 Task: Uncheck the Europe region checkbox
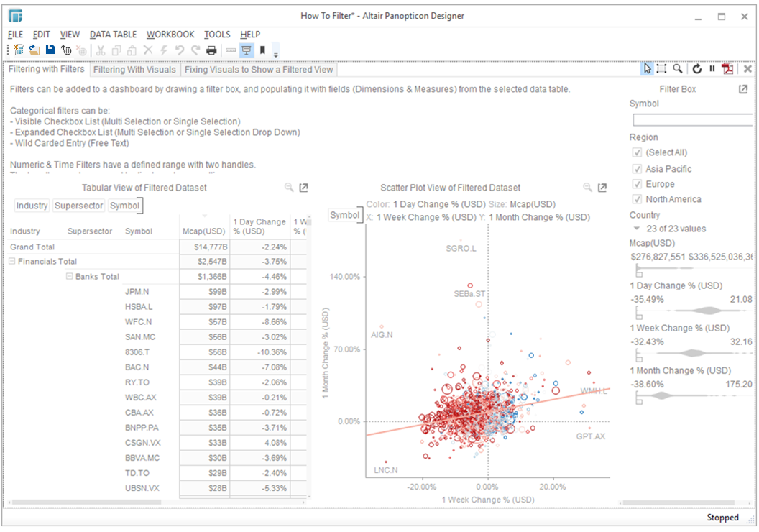(x=638, y=183)
